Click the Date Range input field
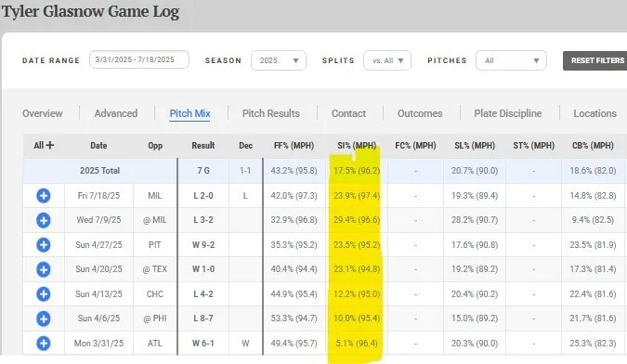This screenshot has width=627, height=364. coord(139,59)
